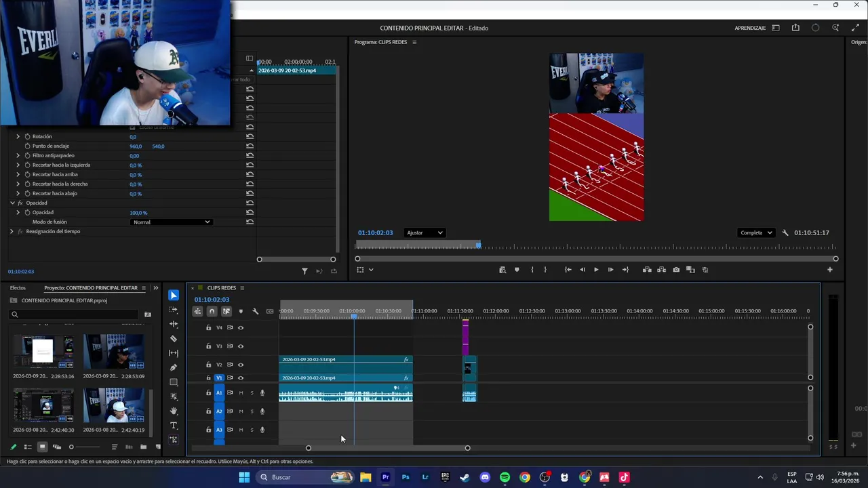Image resolution: width=868 pixels, height=488 pixels.
Task: Open the Project panel overflow chevrons
Action: [x=156, y=288]
